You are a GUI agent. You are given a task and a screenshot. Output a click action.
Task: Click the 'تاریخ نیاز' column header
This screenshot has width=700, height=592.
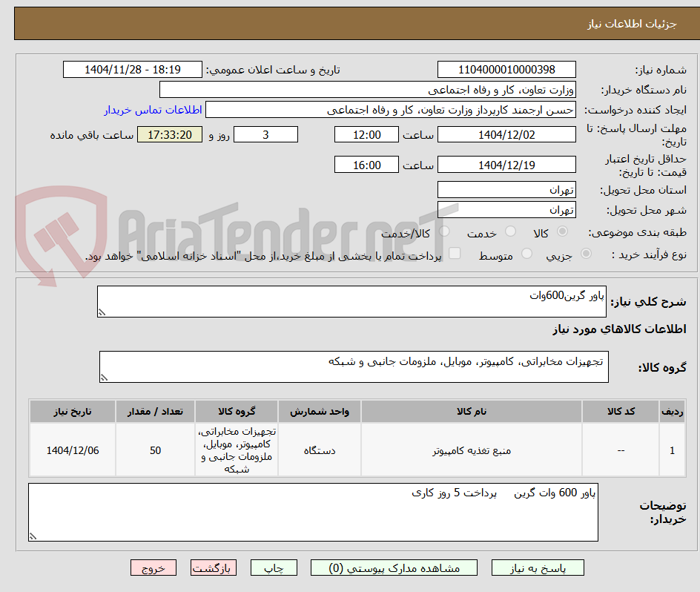73,412
